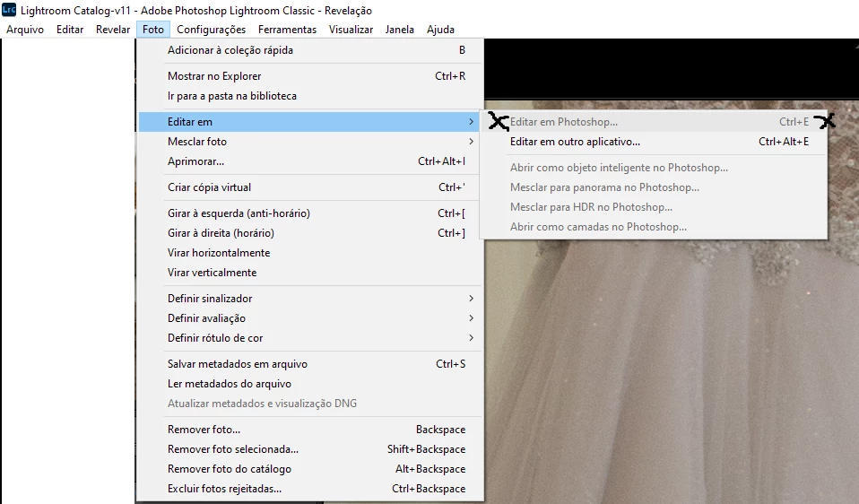
Task: Expand Definir rótulo de cor submenu
Action: [310, 338]
